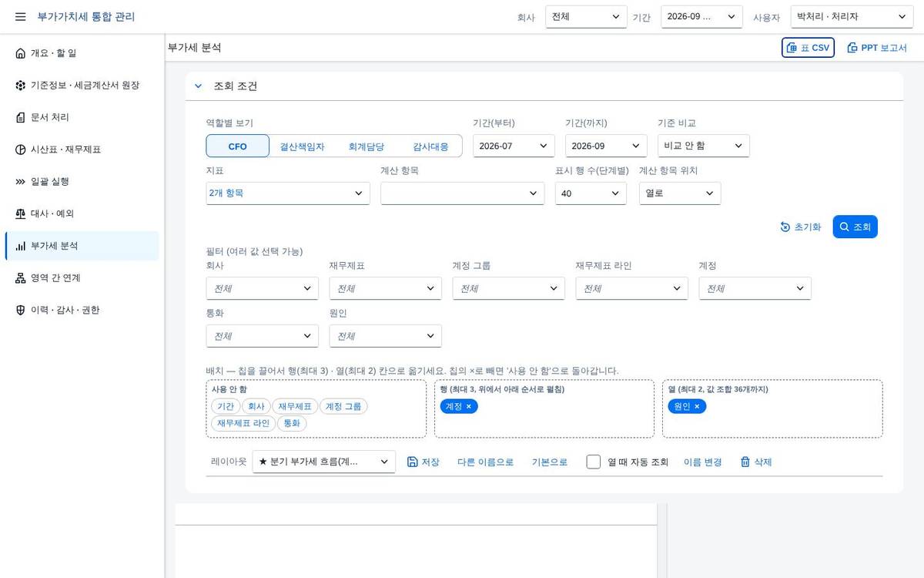The width and height of the screenshot is (924, 578).
Task: Open the top bar 기간 dropdown showing 2026-09
Action: point(701,16)
